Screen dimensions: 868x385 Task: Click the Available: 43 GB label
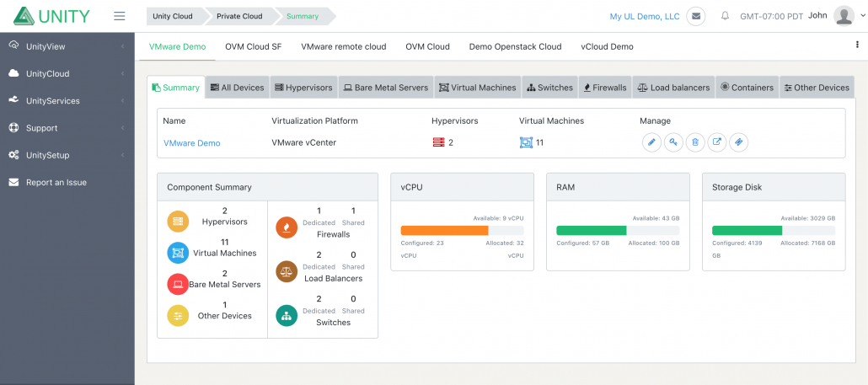[x=656, y=218]
